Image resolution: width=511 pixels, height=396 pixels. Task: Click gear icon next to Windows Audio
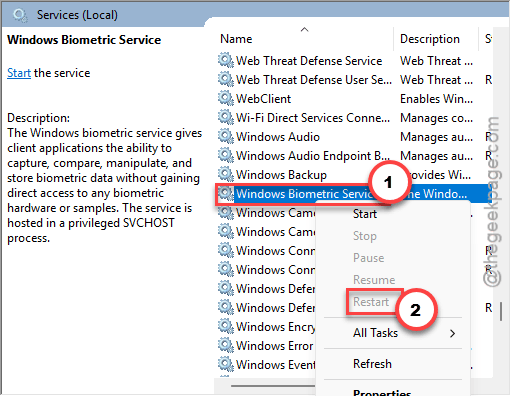(x=226, y=136)
